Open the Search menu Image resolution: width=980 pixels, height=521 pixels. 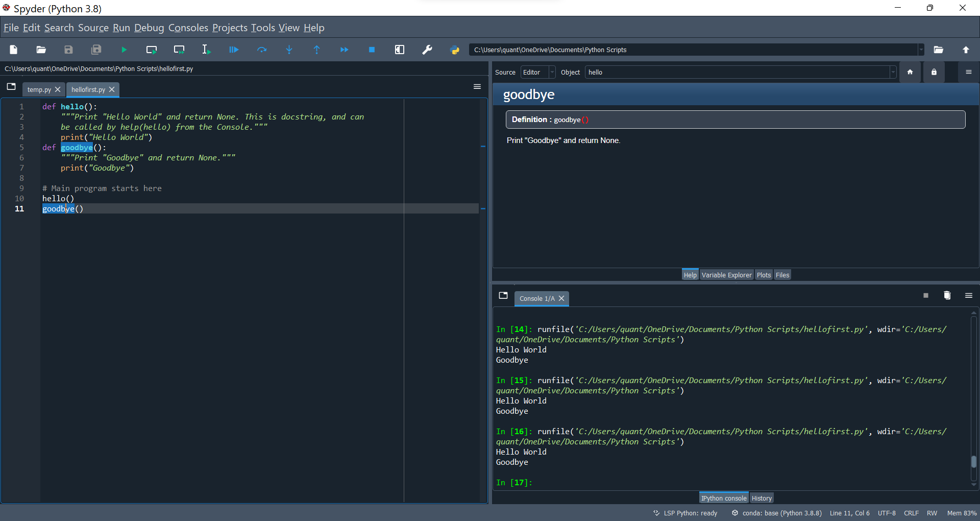coord(59,28)
